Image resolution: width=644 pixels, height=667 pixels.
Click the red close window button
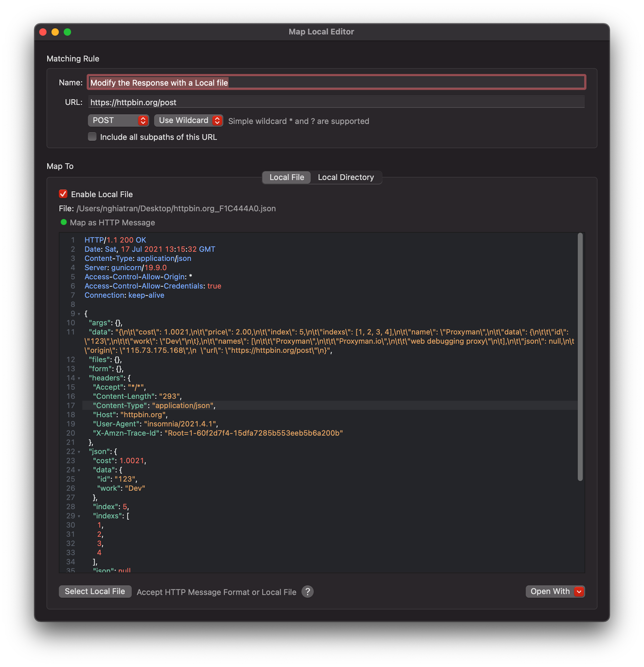[43, 32]
